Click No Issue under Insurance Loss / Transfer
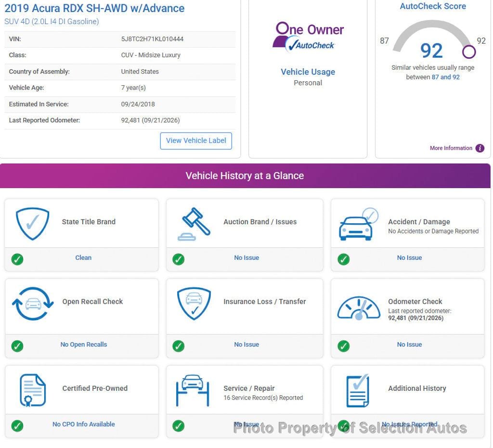493x448 pixels. [246, 345]
